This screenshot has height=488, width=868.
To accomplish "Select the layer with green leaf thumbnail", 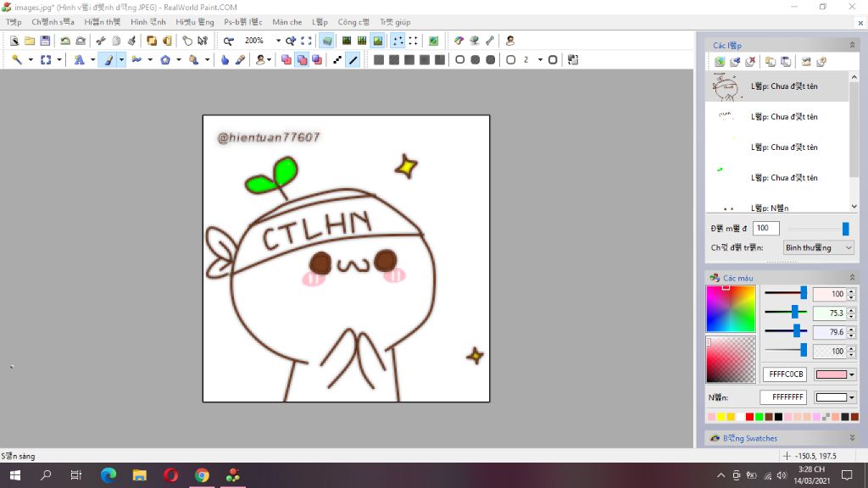I will click(777, 178).
